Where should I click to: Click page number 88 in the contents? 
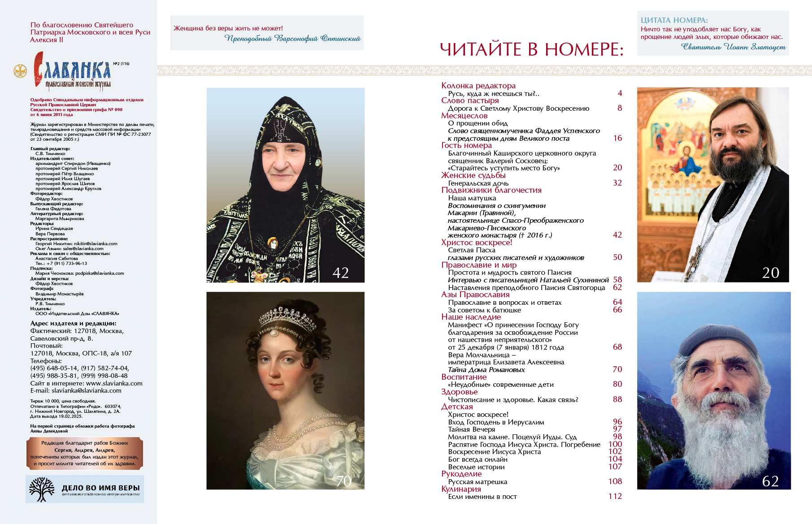click(617, 399)
